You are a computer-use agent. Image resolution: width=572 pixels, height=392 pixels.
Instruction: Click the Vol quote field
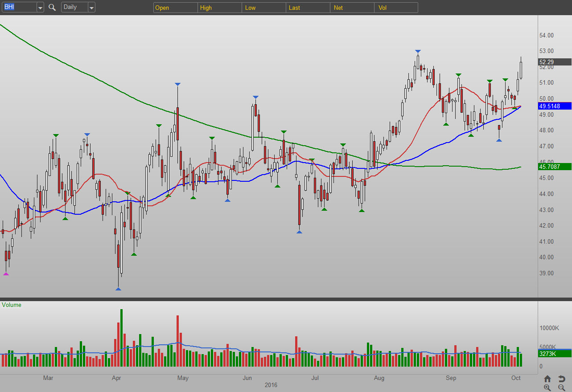point(396,8)
